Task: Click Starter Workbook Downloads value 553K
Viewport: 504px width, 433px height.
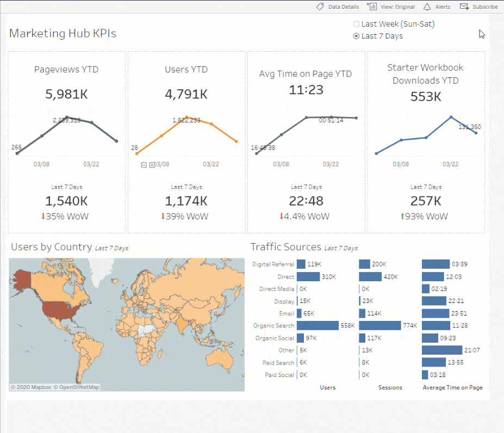Action: [x=426, y=96]
